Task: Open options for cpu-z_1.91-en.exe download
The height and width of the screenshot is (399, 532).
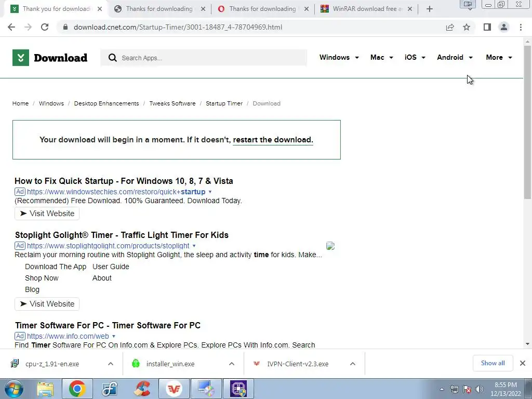Action: [x=111, y=364]
